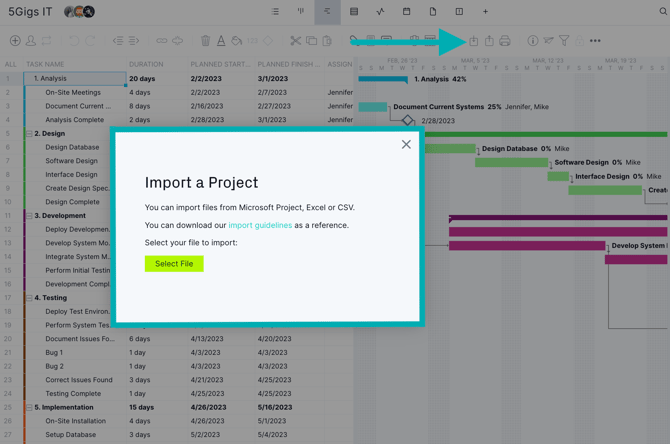Outdent the selected task

click(118, 41)
